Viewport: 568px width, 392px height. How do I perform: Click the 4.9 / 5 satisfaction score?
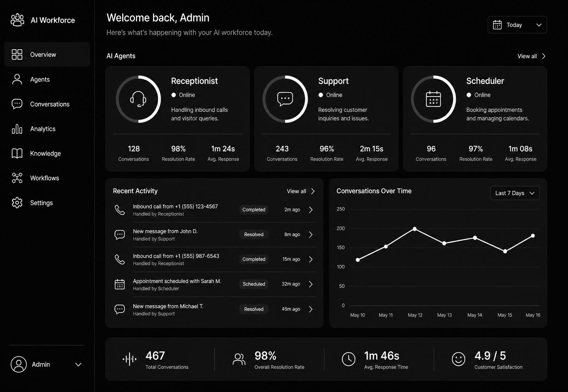pyautogui.click(x=490, y=355)
